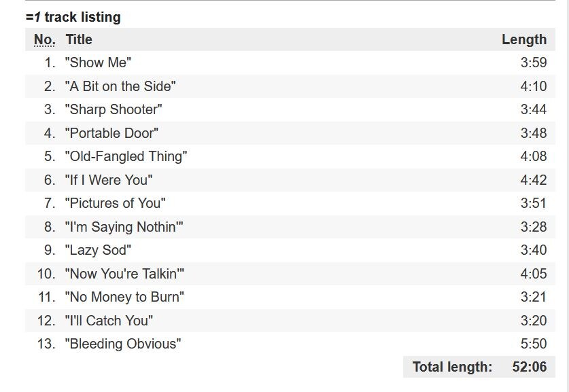Image resolution: width=569 pixels, height=392 pixels.
Task: Click "Now You're Talkin'" track title
Action: coord(124,274)
